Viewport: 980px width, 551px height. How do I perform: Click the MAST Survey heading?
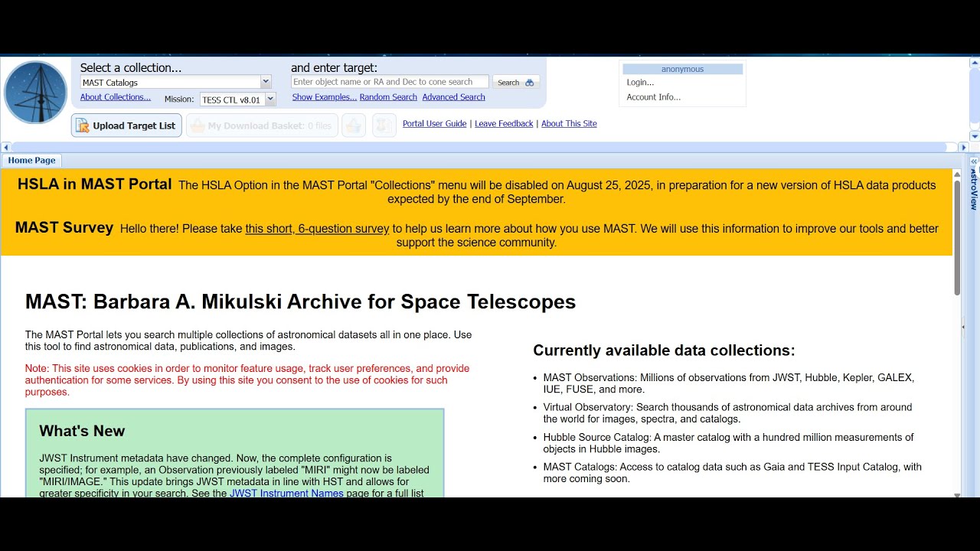(64, 228)
